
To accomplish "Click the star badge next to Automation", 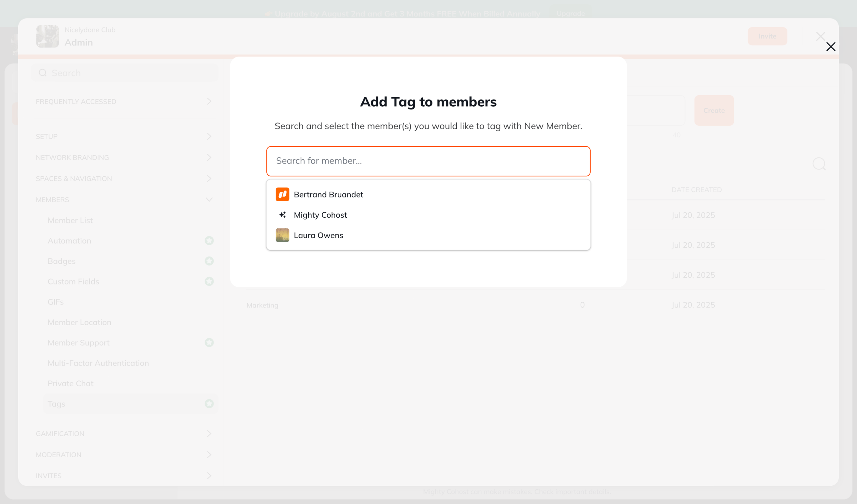I will point(209,241).
